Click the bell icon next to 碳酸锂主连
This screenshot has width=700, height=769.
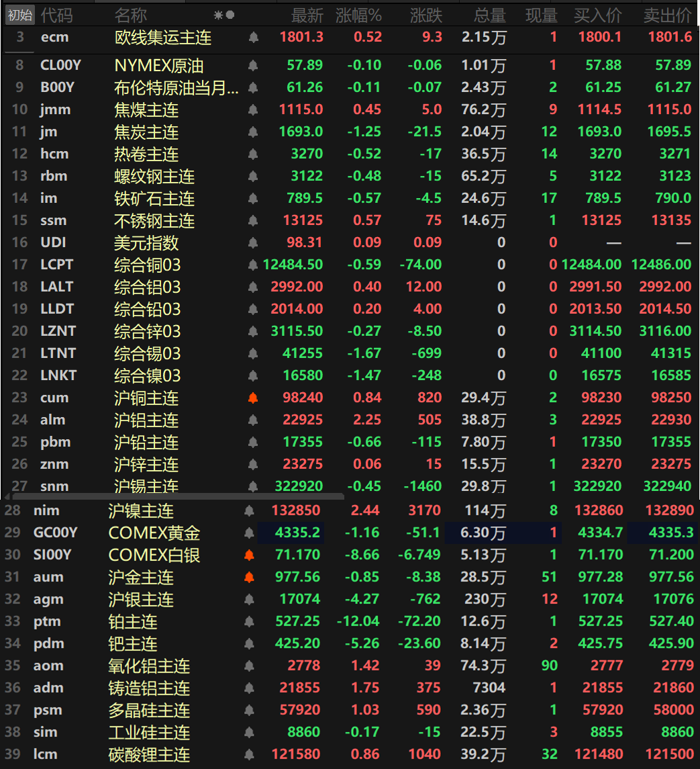click(x=249, y=755)
